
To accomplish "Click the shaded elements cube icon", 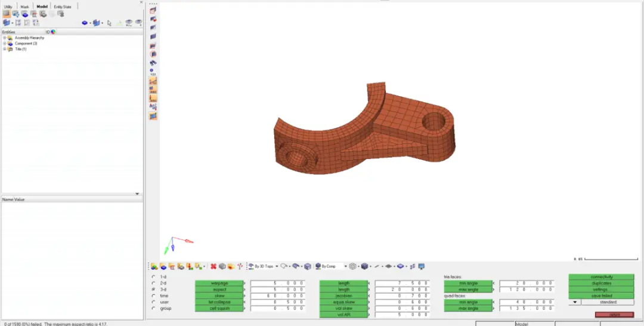I will click(x=364, y=266).
